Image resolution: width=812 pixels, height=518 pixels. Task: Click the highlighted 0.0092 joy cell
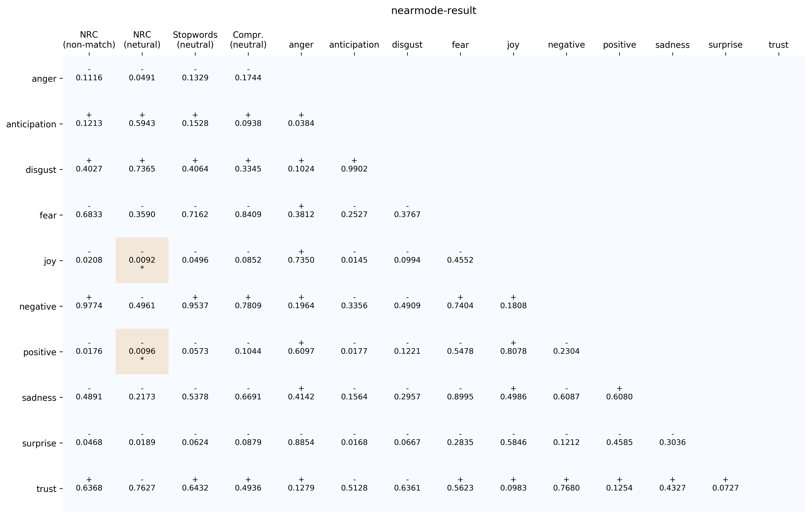[x=142, y=260]
